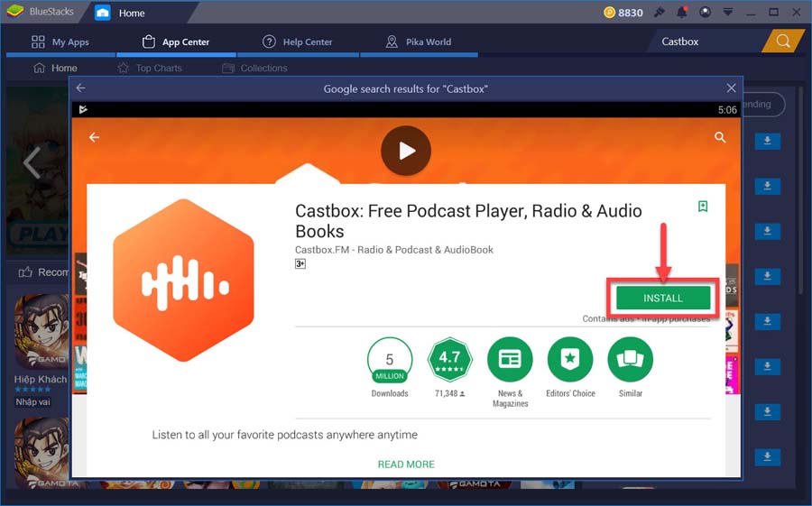Click the Recommended thumbs-up heading
The image size is (812, 506).
[43, 271]
